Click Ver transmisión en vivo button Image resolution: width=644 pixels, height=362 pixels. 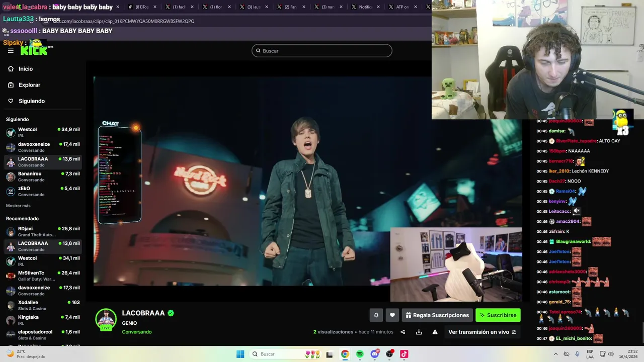click(x=482, y=332)
